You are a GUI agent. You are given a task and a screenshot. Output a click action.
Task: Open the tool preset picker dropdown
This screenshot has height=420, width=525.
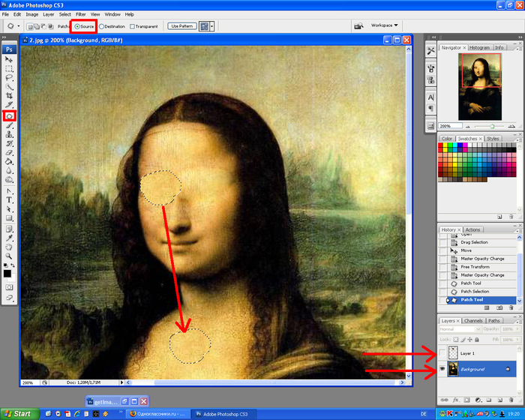(x=19, y=26)
